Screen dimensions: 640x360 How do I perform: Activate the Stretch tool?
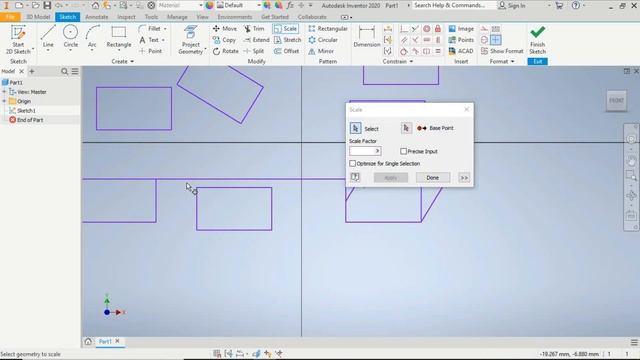click(287, 40)
